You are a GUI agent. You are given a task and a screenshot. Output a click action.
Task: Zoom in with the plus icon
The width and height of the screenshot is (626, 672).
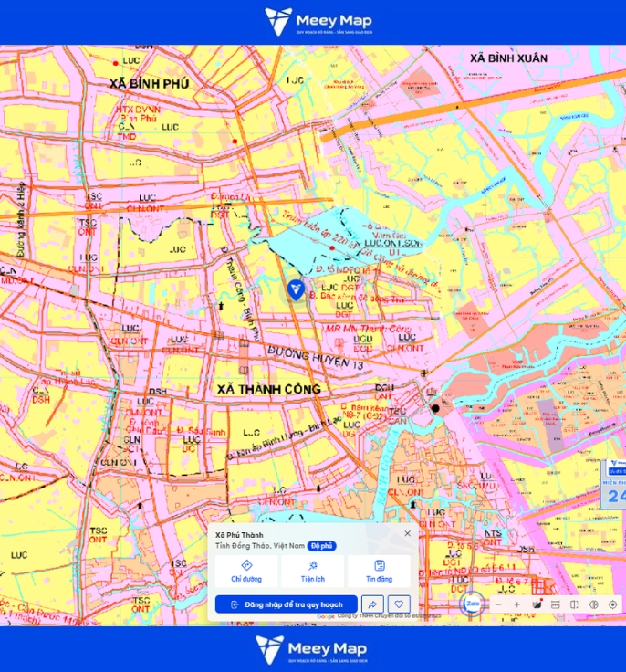(517, 604)
